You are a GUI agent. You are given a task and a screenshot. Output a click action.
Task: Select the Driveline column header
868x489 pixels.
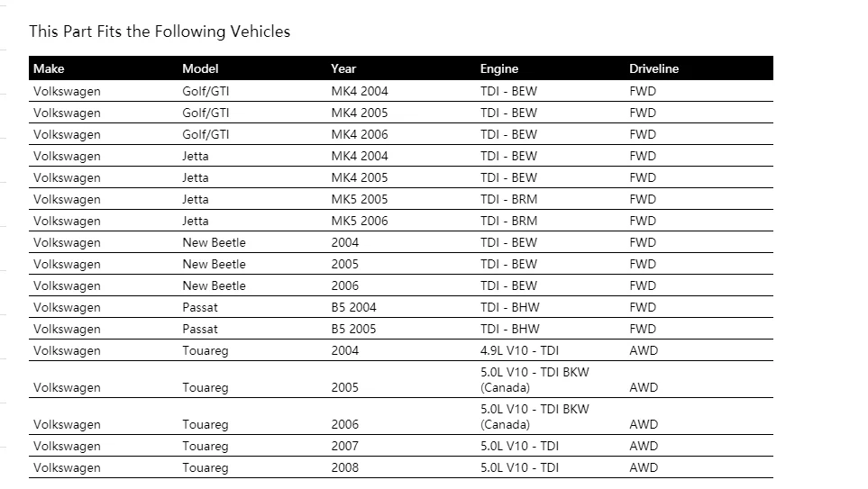point(653,68)
